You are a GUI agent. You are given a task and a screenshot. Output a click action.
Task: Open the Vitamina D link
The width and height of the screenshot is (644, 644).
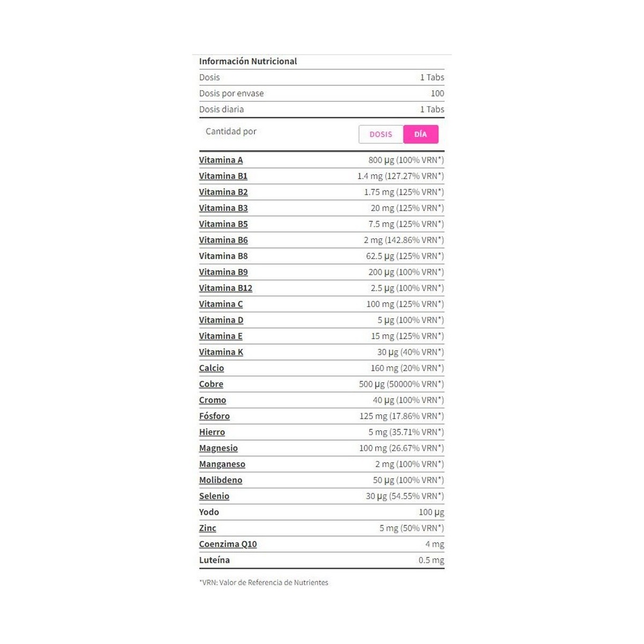tap(221, 320)
